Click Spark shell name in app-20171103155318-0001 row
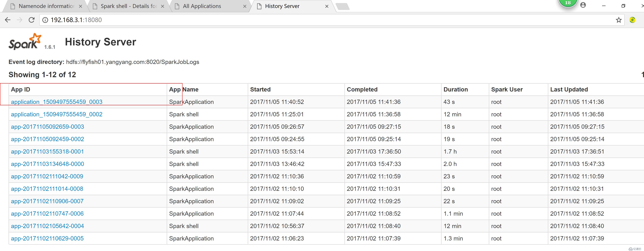 click(184, 152)
